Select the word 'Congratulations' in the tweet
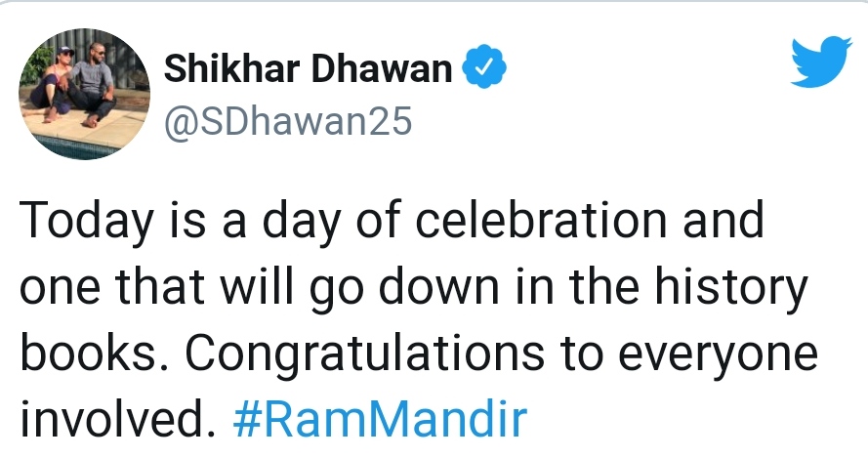The width and height of the screenshot is (868, 458). tap(364, 354)
